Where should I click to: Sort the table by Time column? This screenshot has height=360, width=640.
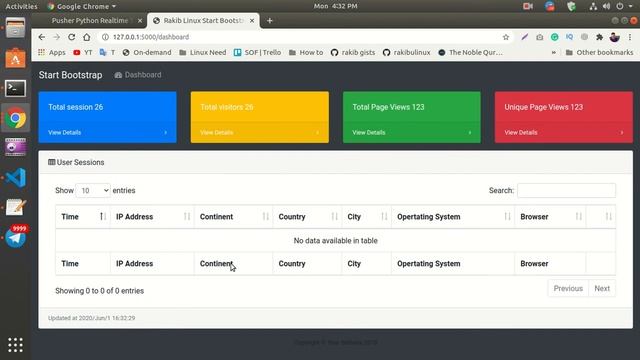click(83, 217)
